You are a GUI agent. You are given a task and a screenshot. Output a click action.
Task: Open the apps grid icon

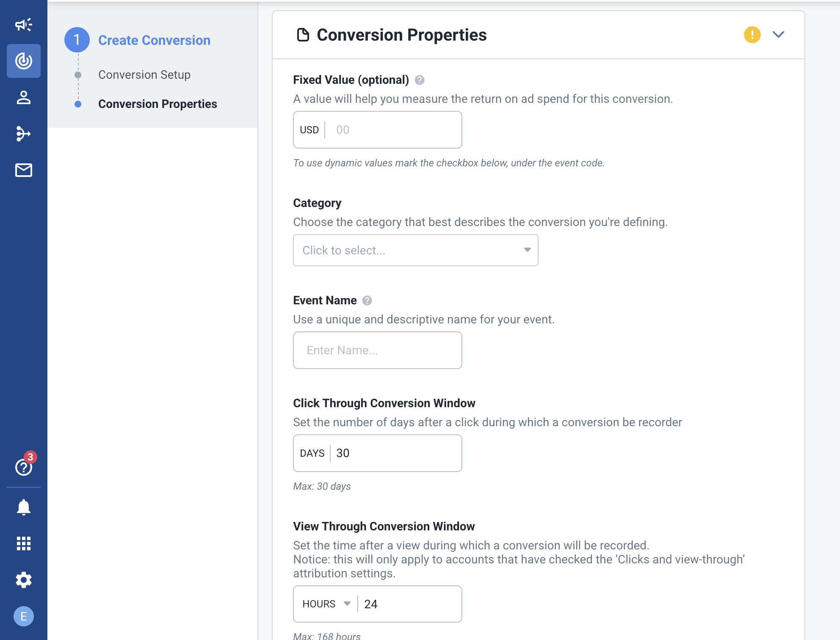(24, 543)
